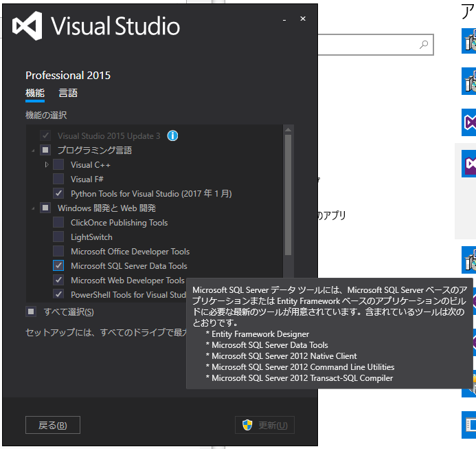Close the Visual Studio setup window
Viewport: 476px width, 449px height.
(303, 19)
